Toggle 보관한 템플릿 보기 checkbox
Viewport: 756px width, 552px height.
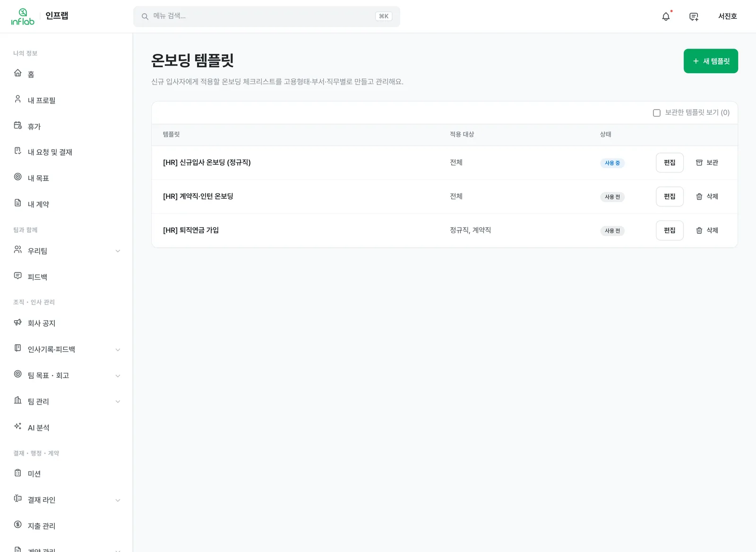point(656,113)
